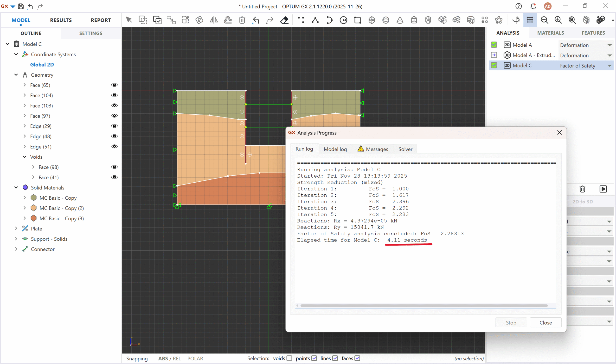Open the Model log tab

335,149
